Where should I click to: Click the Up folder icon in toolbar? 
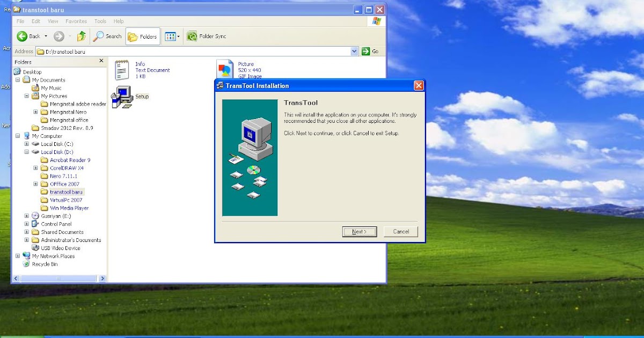[x=81, y=36]
